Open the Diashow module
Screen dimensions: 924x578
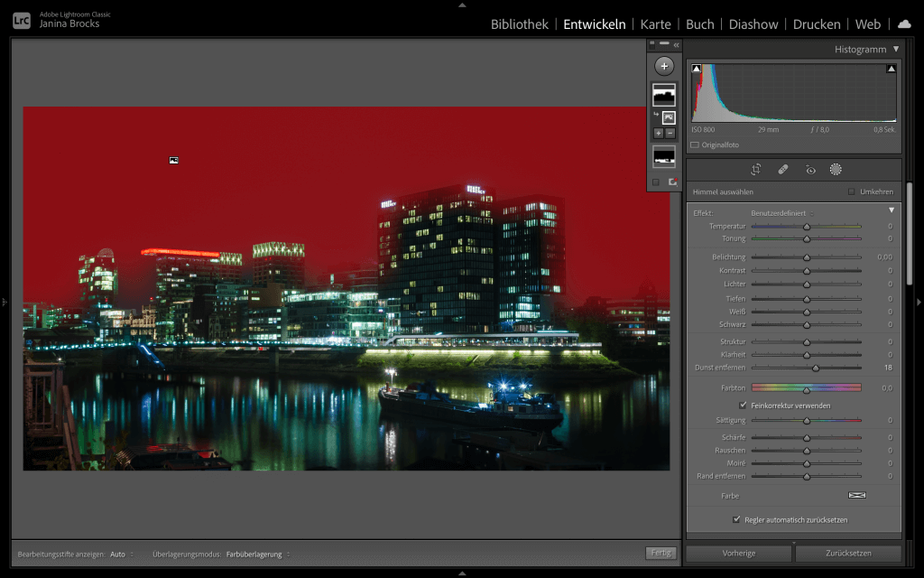pos(753,24)
